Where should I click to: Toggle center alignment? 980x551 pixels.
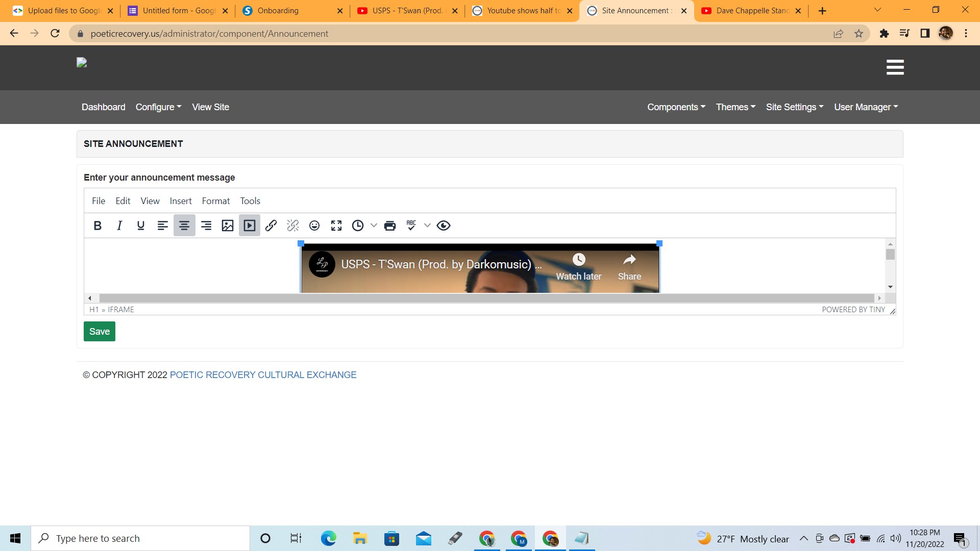184,226
